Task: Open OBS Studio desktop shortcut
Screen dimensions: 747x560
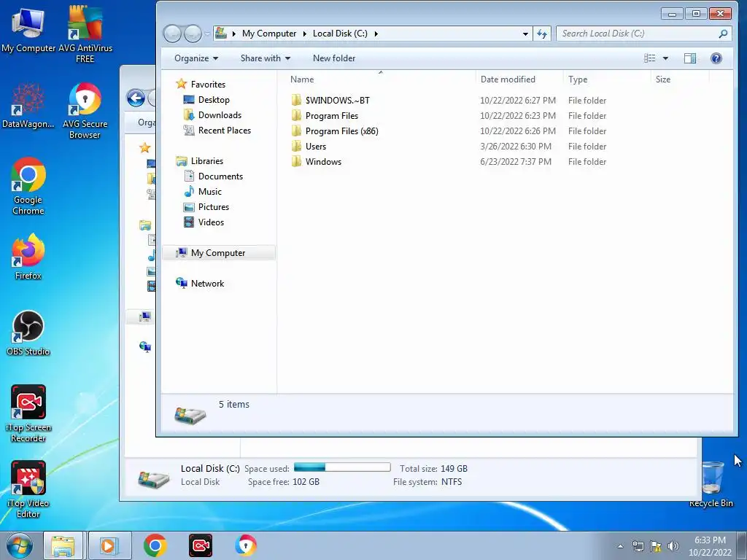Action: coord(28,332)
